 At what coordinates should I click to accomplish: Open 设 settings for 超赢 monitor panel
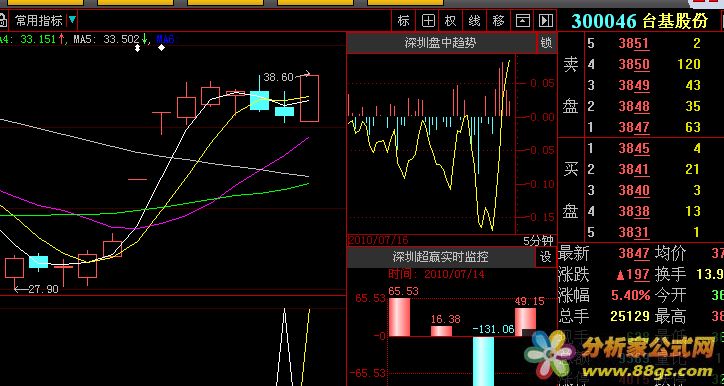546,257
